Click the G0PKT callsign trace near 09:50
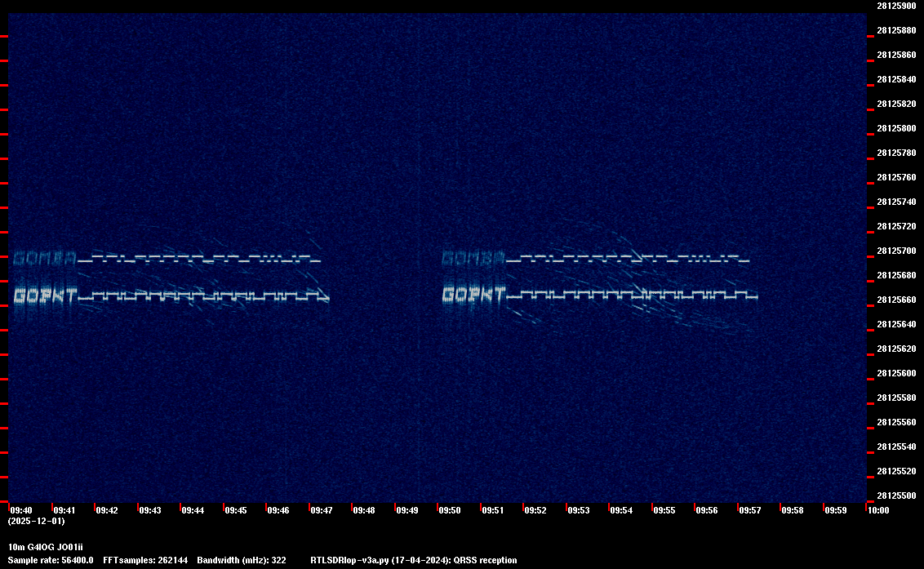 473,294
